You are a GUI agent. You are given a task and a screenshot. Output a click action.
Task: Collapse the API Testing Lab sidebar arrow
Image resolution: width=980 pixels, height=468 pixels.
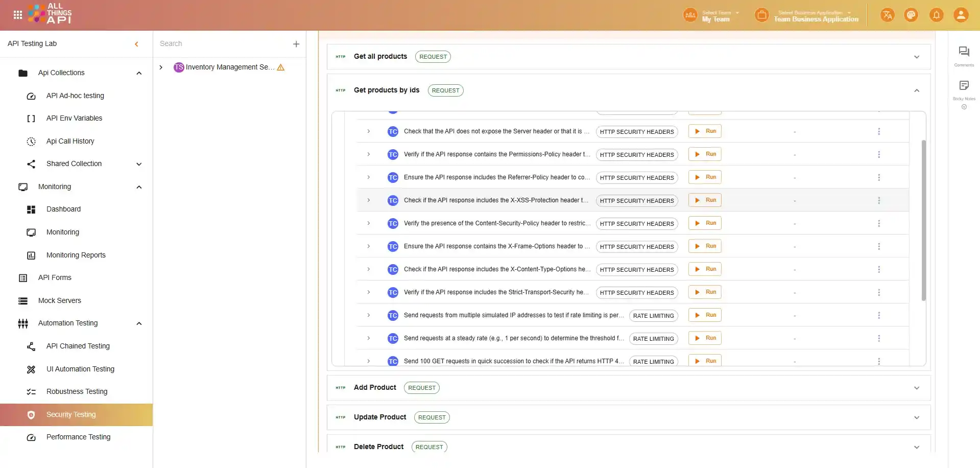tap(136, 44)
